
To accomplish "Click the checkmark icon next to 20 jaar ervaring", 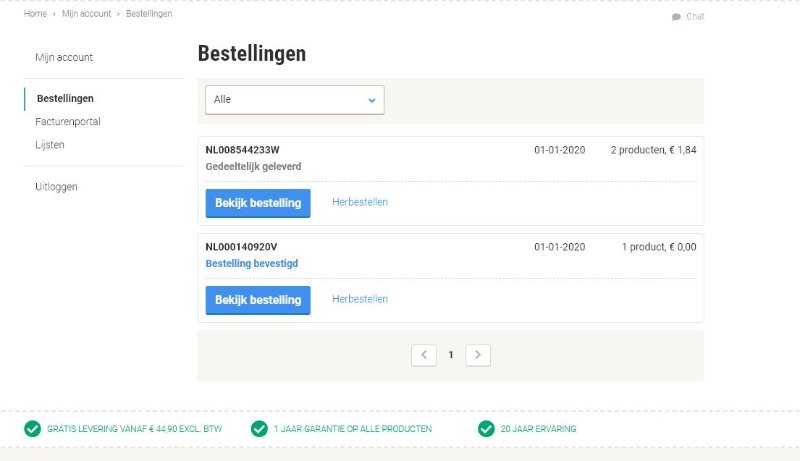I will 486,429.
